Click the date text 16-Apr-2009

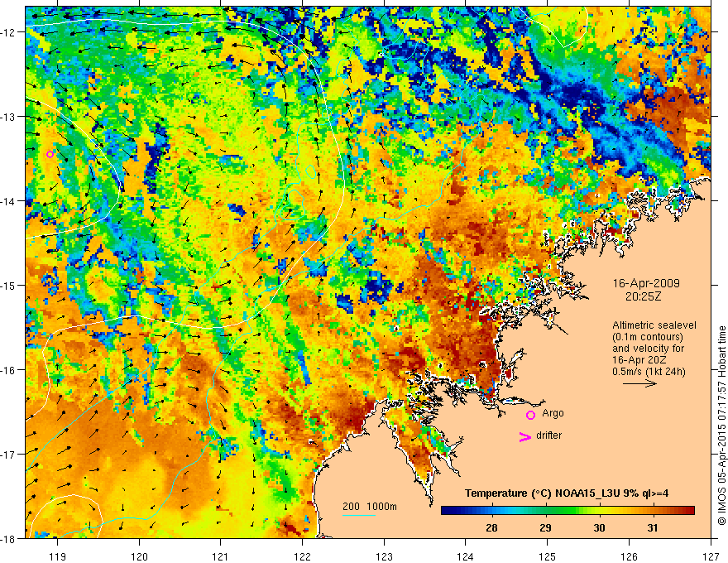coord(646,283)
